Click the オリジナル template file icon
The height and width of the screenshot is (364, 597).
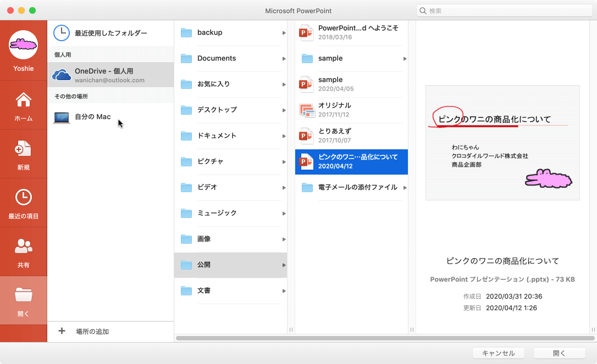[x=307, y=110]
